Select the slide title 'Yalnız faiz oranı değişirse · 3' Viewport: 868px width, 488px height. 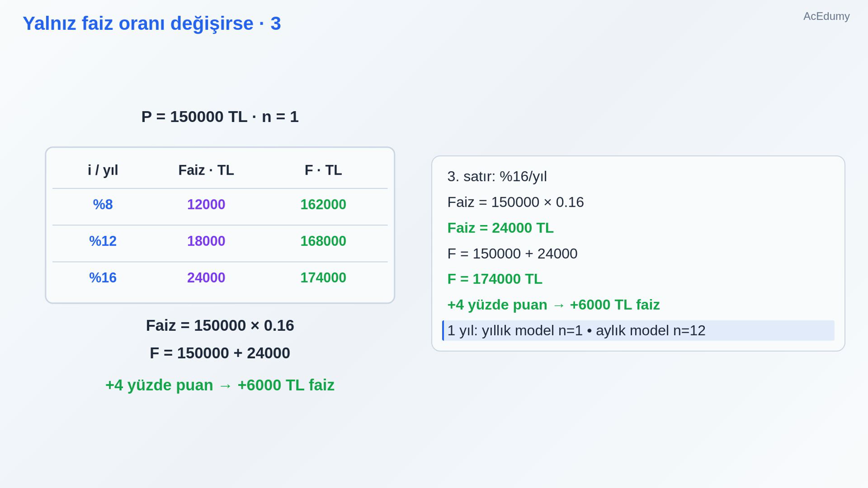[x=152, y=24]
